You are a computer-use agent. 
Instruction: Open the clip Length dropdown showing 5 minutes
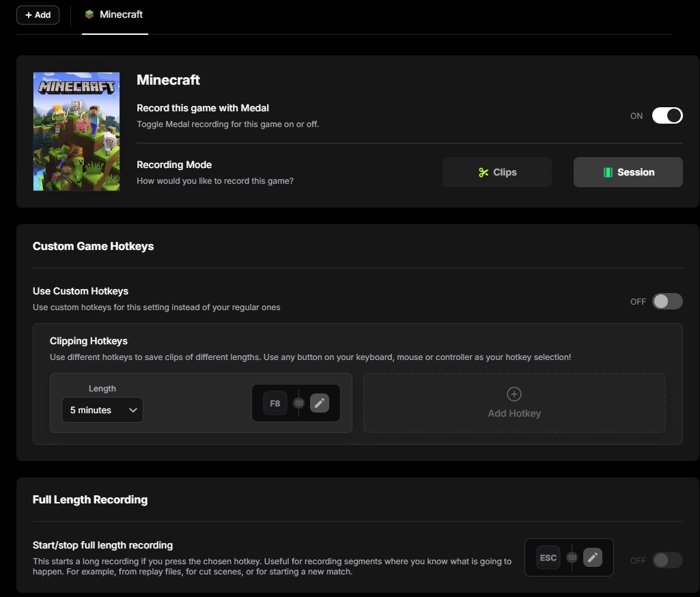click(x=102, y=410)
